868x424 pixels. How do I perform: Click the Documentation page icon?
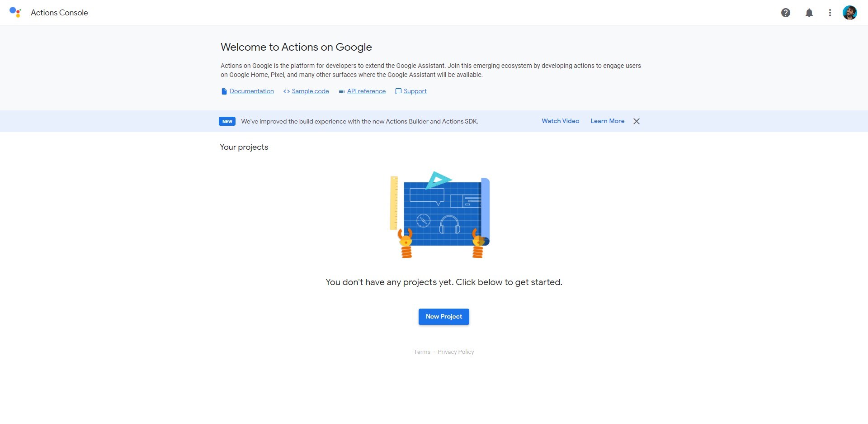(x=224, y=91)
